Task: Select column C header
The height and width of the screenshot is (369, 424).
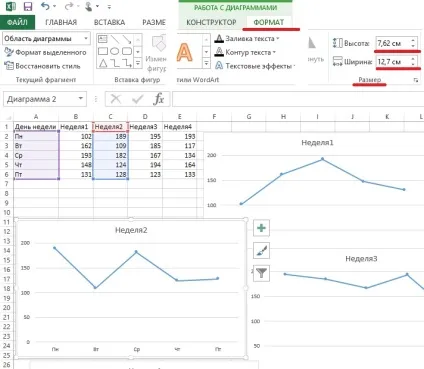Action: [x=110, y=117]
